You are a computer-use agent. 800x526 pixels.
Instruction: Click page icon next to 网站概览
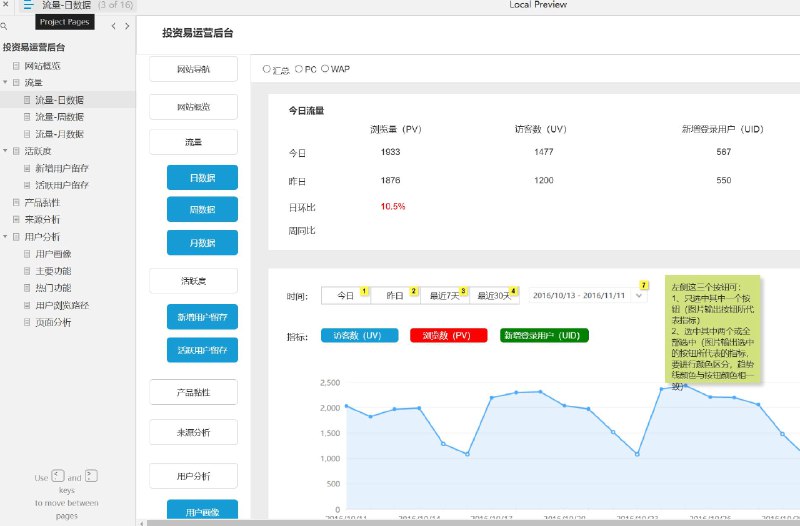[x=16, y=66]
